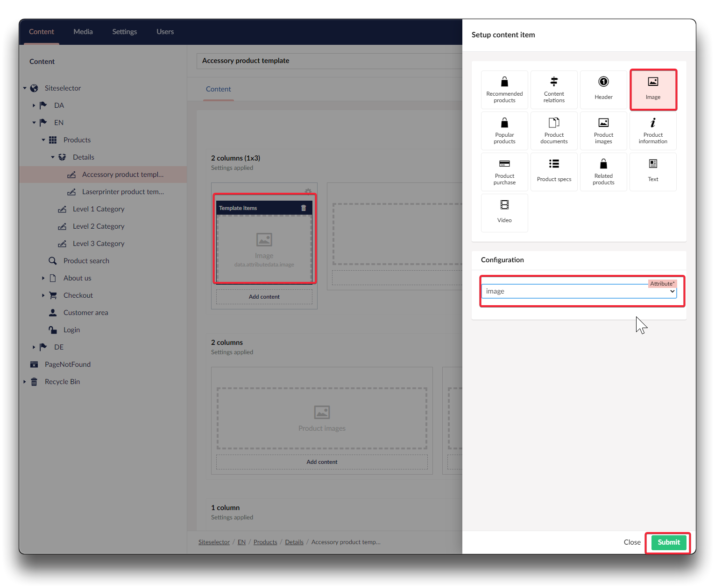Choose the Product purchase item
Image resolution: width=715 pixels, height=588 pixels.
click(x=504, y=172)
